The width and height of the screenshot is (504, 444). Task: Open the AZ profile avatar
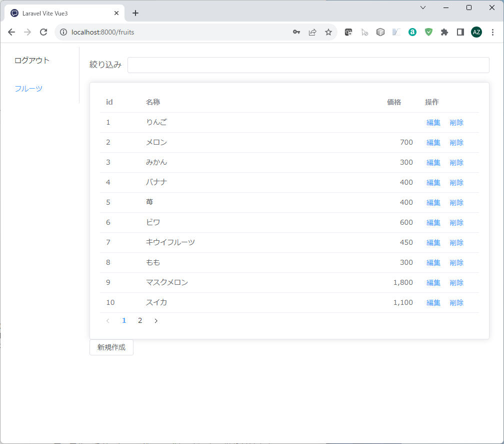pos(476,32)
